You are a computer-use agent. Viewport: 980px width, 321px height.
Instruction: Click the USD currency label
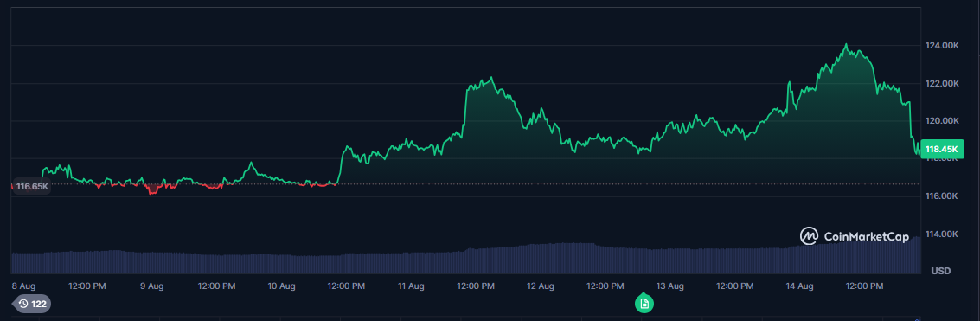coord(940,271)
